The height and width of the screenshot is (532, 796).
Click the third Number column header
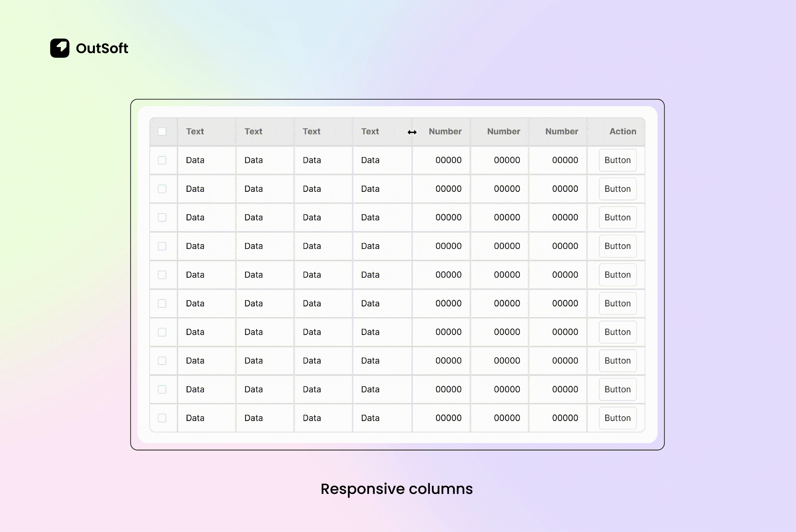561,132
